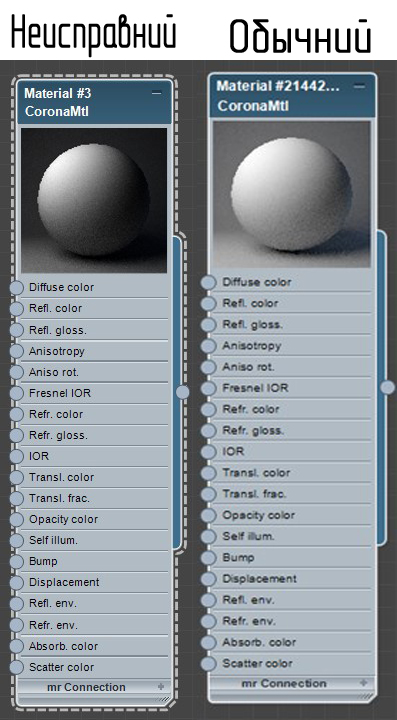397x720 pixels.
Task: Click Absorb. color slot on Material #3
Action: point(94,646)
